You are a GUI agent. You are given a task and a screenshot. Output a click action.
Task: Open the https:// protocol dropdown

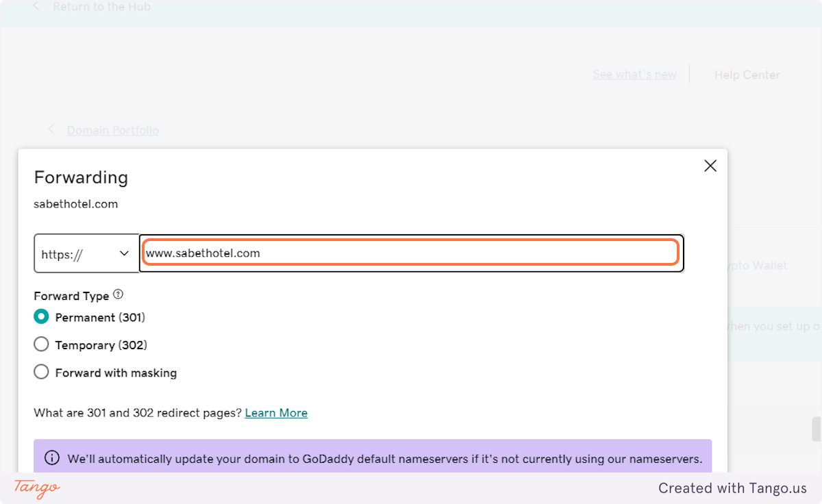tap(86, 253)
